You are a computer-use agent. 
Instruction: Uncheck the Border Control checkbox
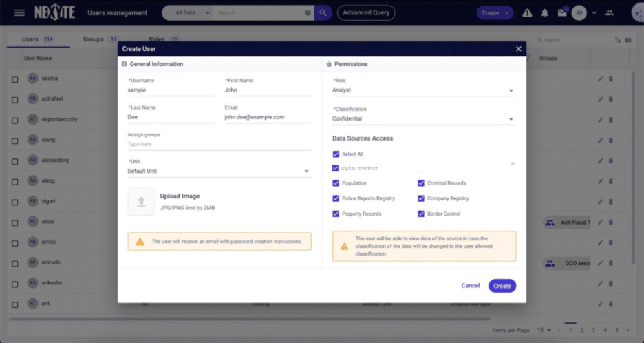(x=421, y=214)
